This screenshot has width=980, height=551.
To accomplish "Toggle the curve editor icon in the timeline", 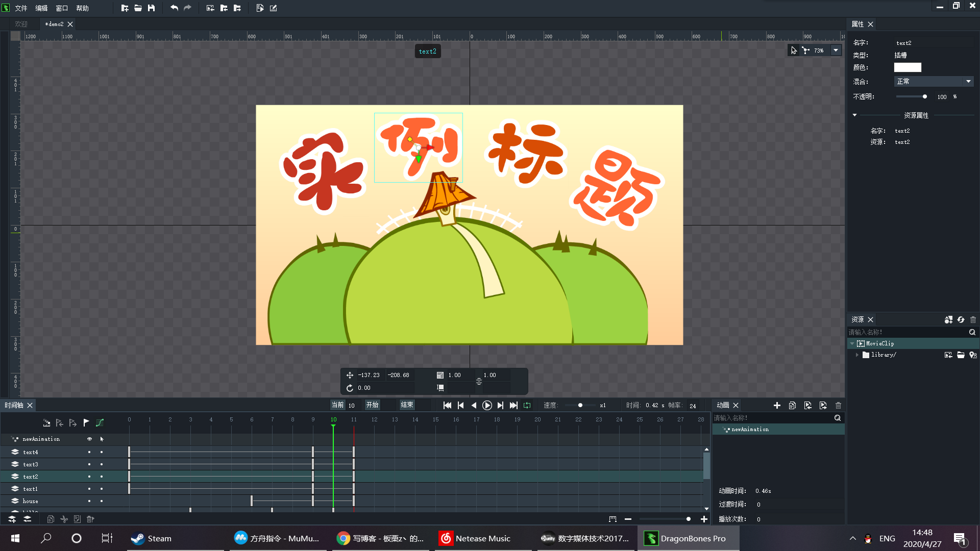I will tap(100, 422).
